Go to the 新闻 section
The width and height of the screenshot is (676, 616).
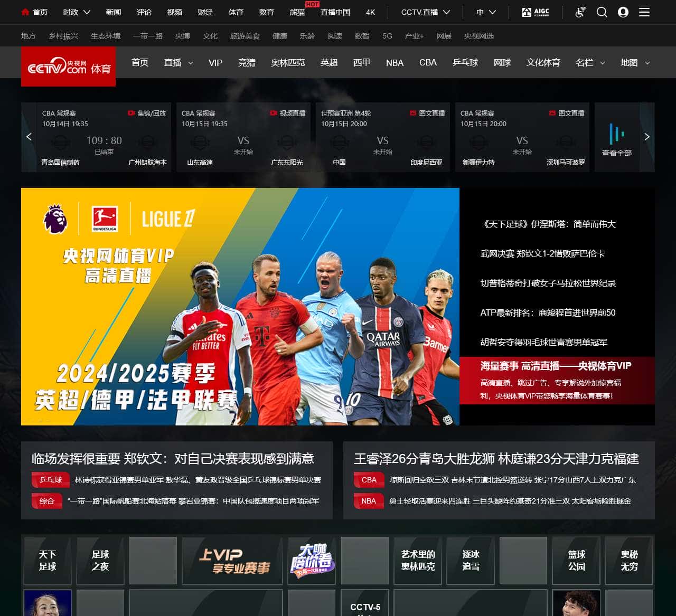[114, 12]
